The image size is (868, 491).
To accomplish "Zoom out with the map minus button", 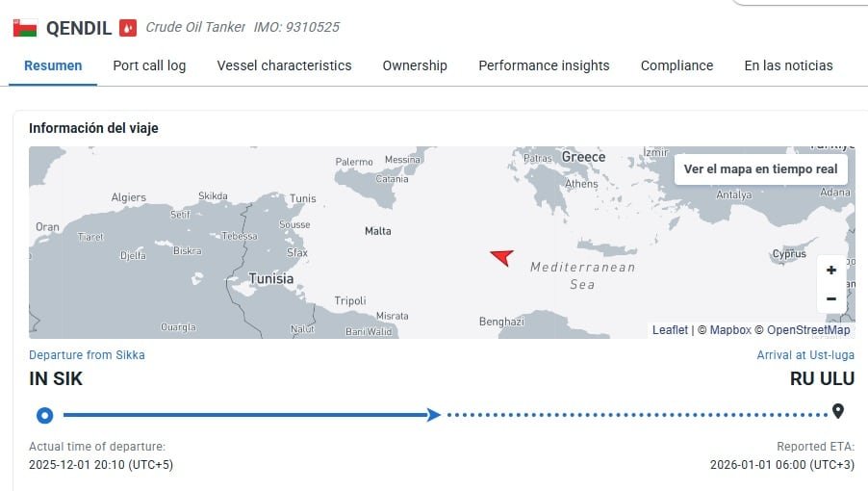I will [831, 298].
